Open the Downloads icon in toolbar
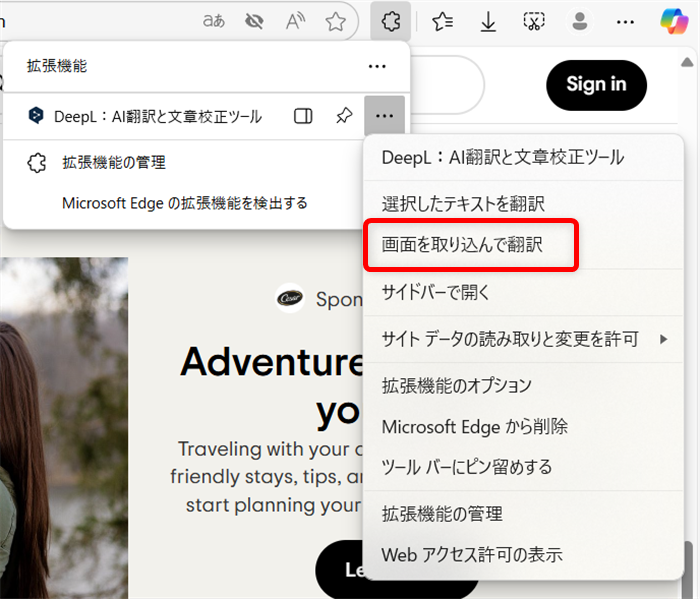Screen dimensions: 700x599 pos(489,21)
